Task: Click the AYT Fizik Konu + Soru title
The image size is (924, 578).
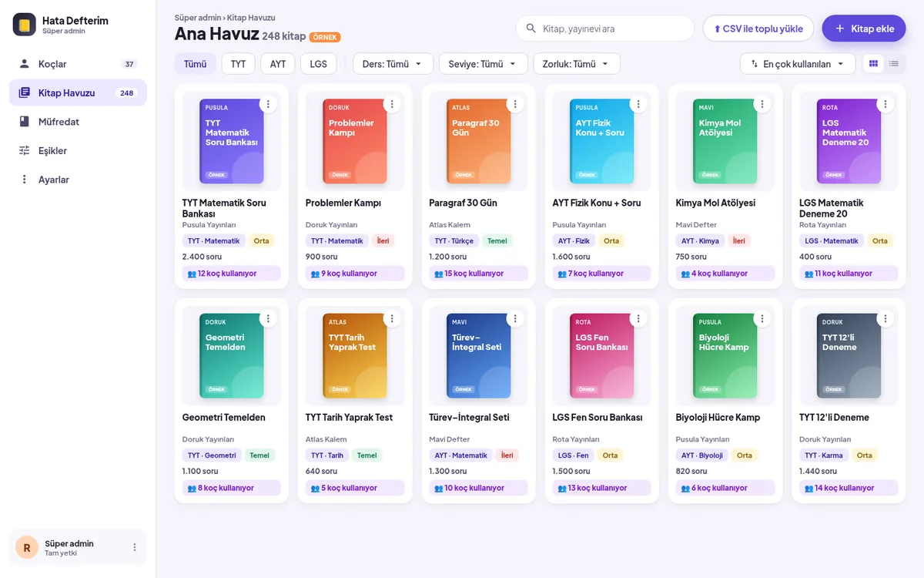Action: point(597,203)
